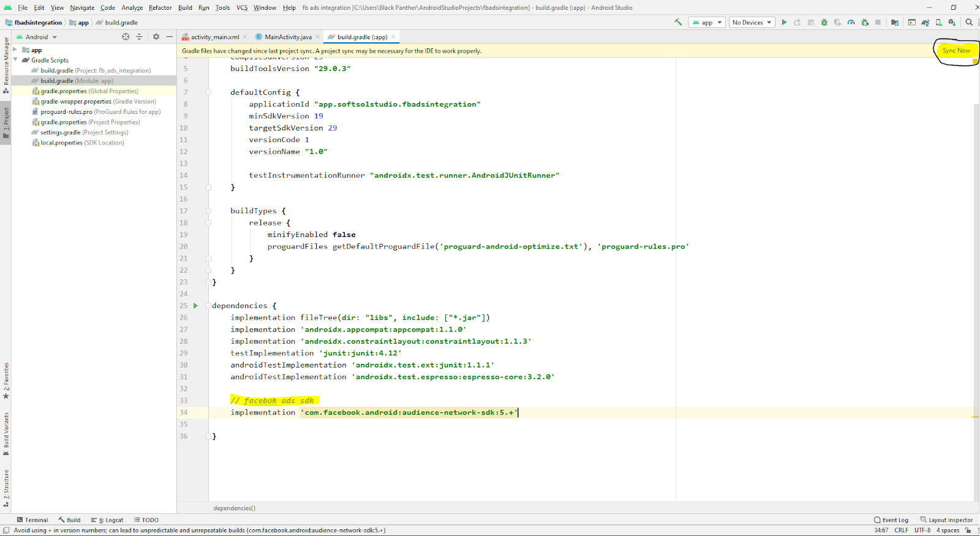The width and height of the screenshot is (980, 536).
Task: Toggle the Z: Structure tool window
Action: coord(6,488)
